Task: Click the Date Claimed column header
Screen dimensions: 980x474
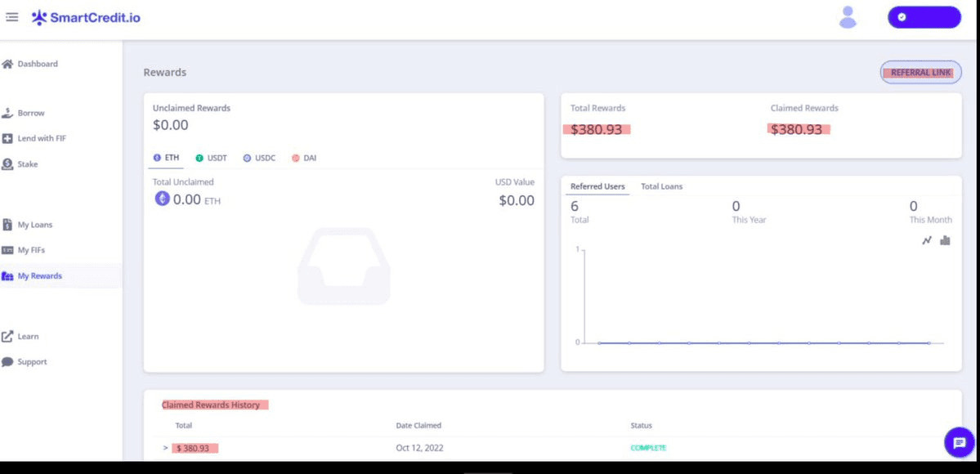Action: click(418, 425)
